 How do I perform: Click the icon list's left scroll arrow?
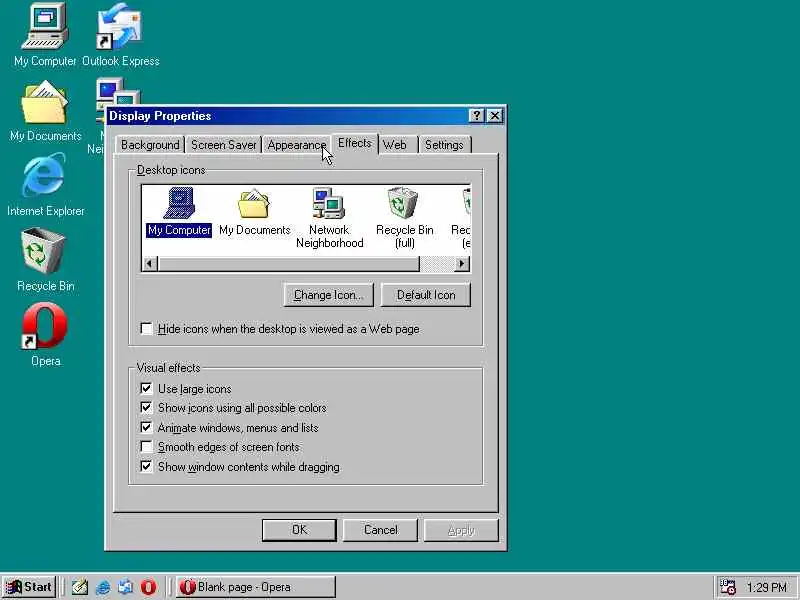tap(149, 264)
